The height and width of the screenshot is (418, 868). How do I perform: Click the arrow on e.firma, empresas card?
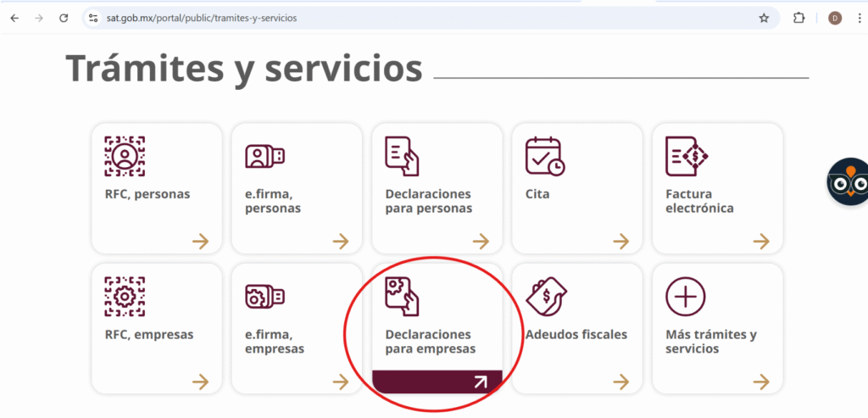341,382
